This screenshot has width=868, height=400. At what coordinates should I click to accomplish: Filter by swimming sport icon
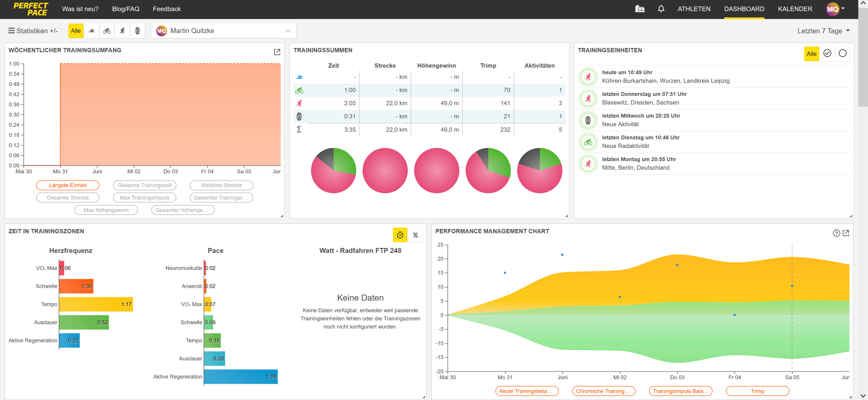pyautogui.click(x=92, y=31)
